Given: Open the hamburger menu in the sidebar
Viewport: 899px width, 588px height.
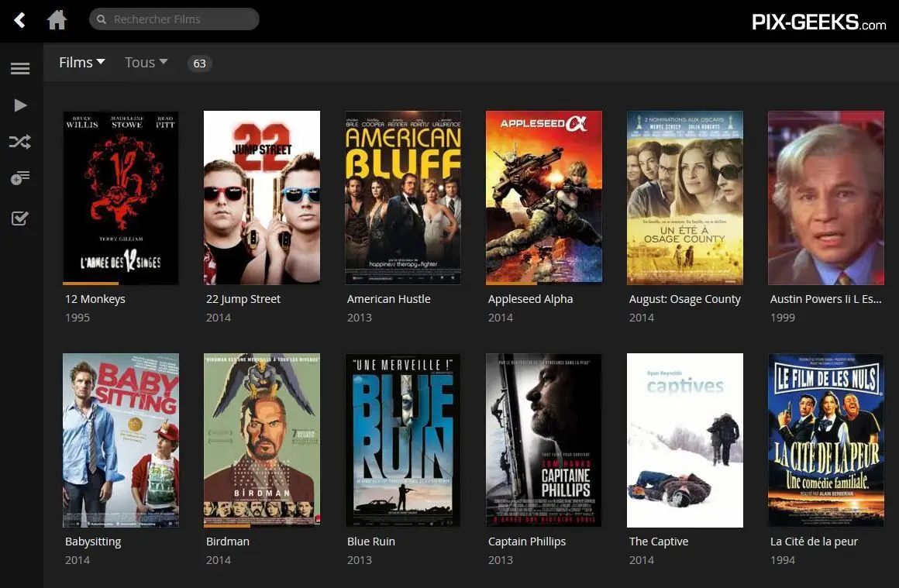Looking at the screenshot, I should [x=20, y=69].
